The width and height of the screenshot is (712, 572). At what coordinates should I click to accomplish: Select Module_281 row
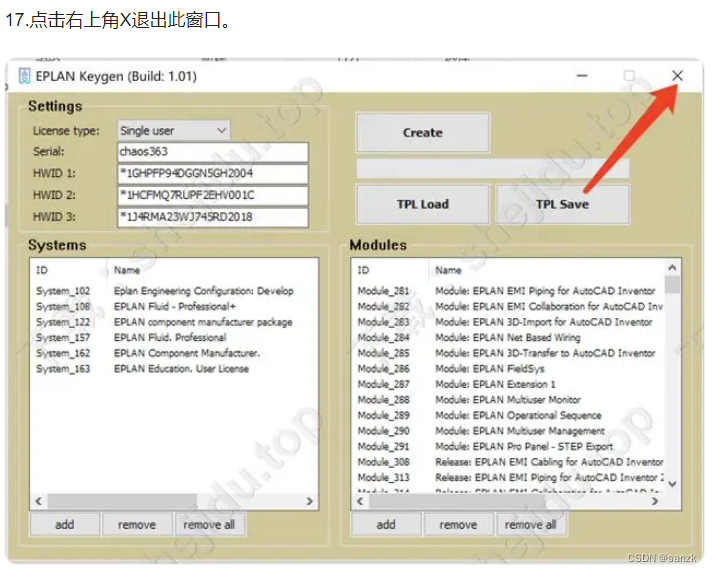point(507,291)
